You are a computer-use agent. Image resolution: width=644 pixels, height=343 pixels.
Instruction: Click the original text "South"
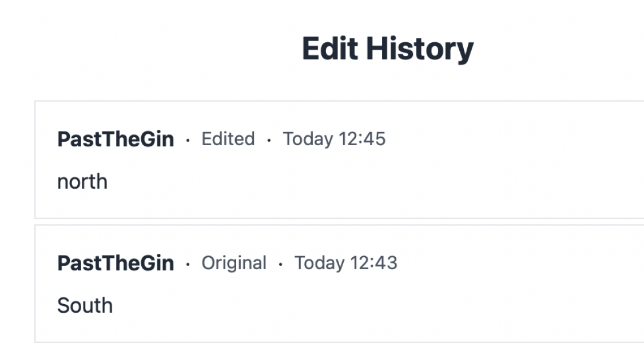(x=85, y=305)
